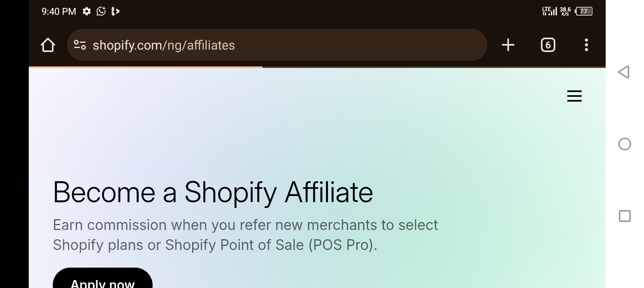Open the Shopify hamburger navigation menu

point(574,96)
